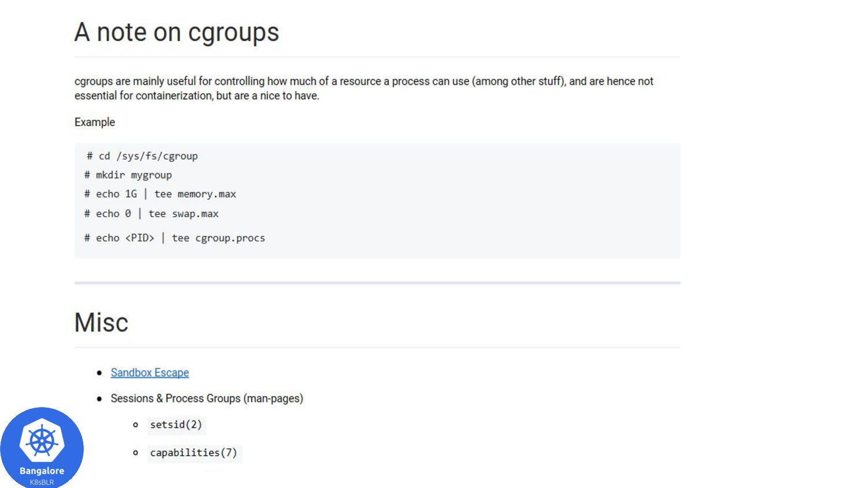
Task: Click the 'cd /sys/fs/cgroup' command line
Action: [x=142, y=156]
